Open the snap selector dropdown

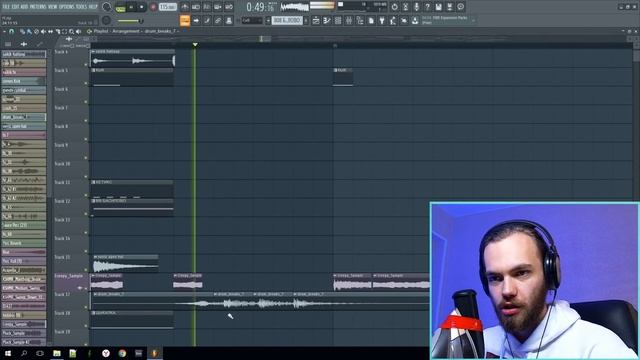(x=251, y=20)
